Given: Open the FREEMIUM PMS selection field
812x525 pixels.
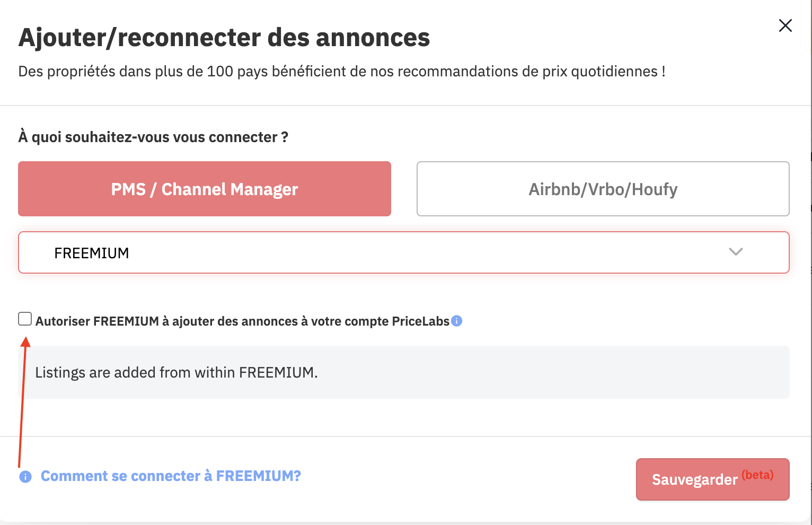Looking at the screenshot, I should (404, 252).
